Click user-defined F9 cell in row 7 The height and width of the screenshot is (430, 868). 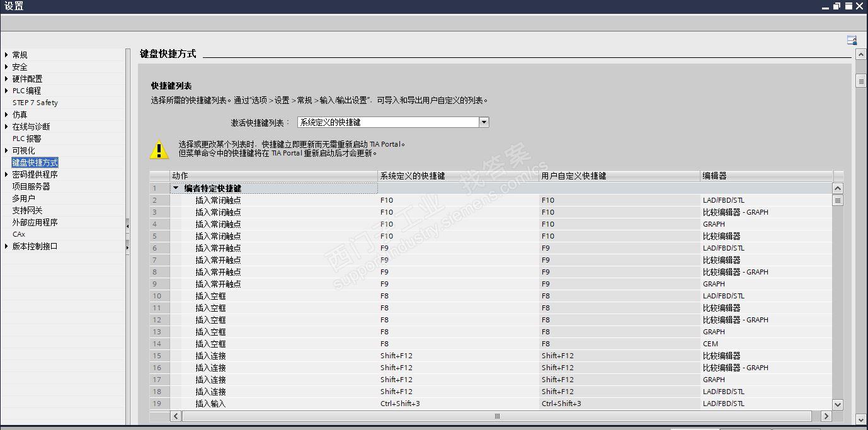619,260
